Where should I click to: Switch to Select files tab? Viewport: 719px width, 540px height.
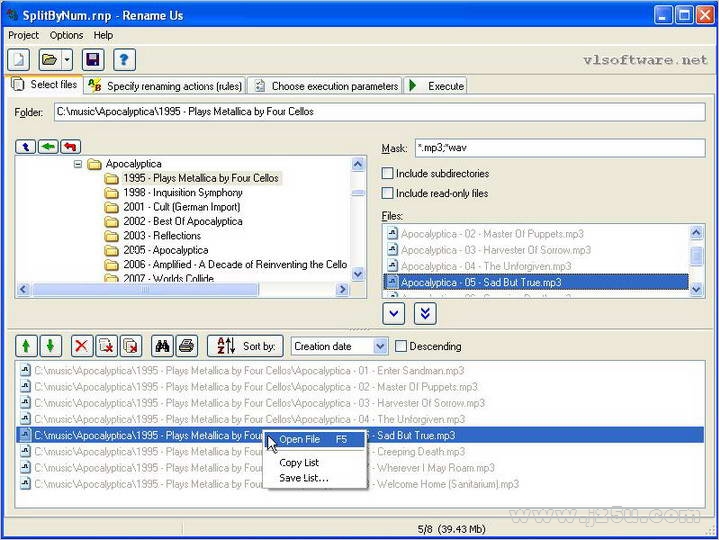coord(44,85)
